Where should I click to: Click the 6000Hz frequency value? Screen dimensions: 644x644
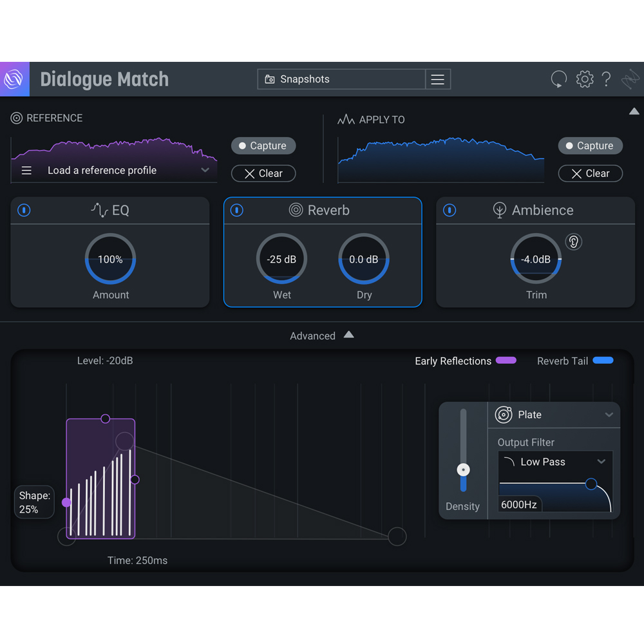(519, 504)
